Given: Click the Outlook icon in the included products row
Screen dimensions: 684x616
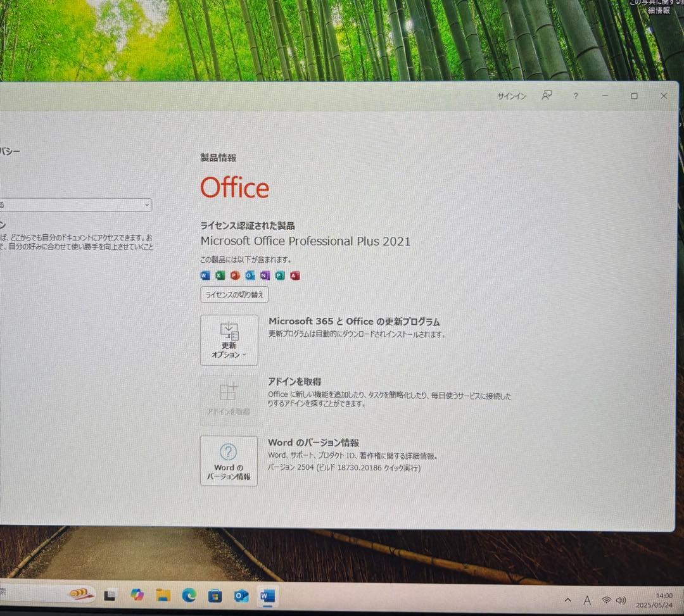Looking at the screenshot, I should (x=250, y=275).
